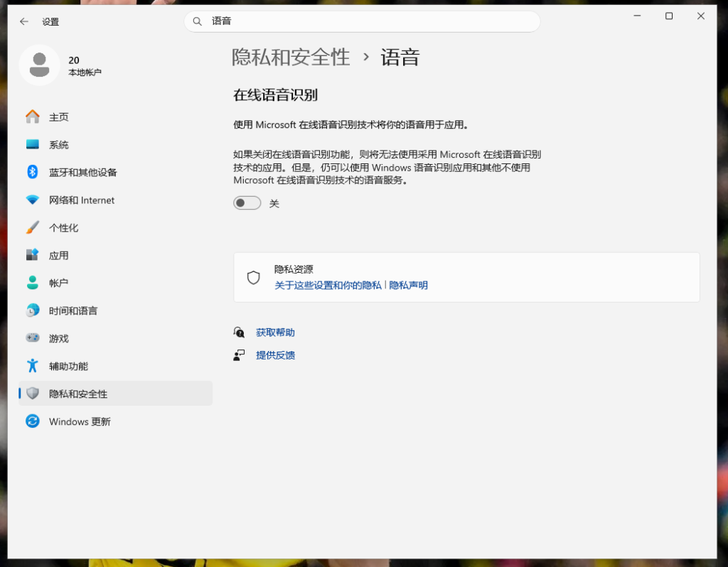Click the Wi-Fi network icon
Image resolution: width=728 pixels, height=567 pixels.
point(33,200)
